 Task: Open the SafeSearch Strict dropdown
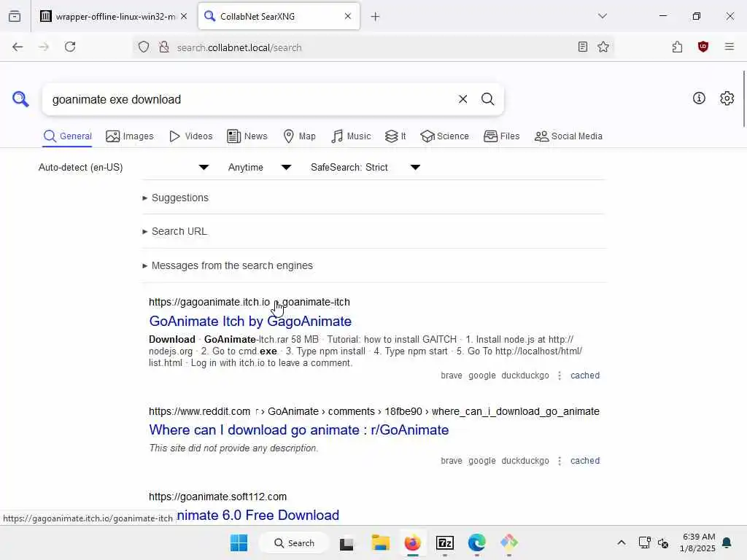365,167
